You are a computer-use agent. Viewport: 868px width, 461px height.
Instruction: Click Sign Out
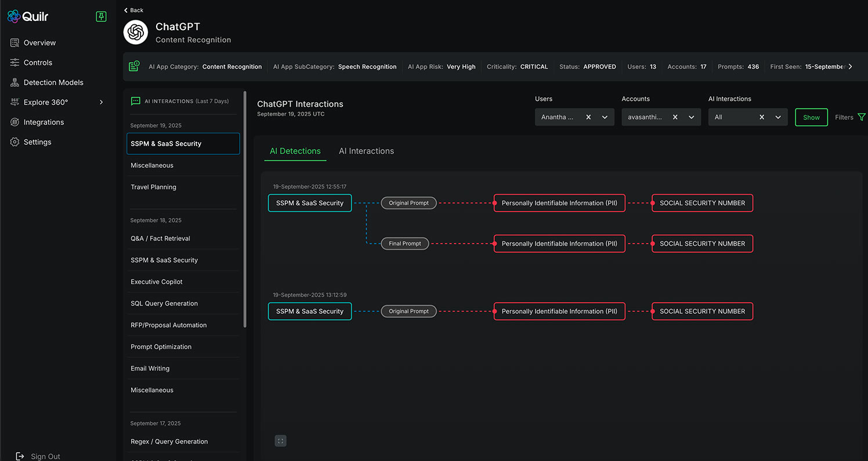click(45, 456)
